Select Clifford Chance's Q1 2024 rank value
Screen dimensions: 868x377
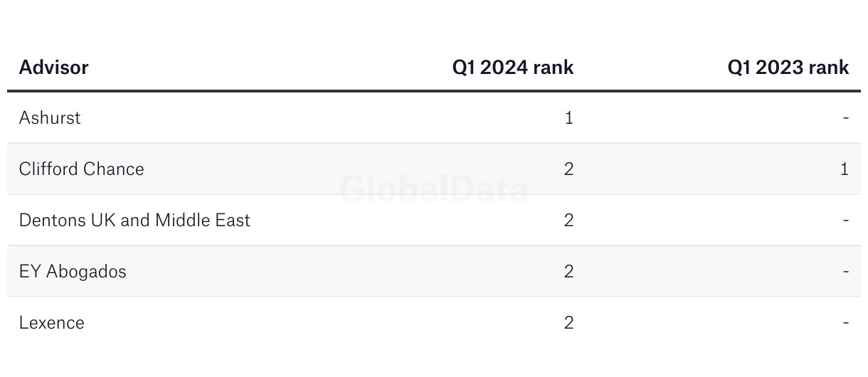click(569, 169)
